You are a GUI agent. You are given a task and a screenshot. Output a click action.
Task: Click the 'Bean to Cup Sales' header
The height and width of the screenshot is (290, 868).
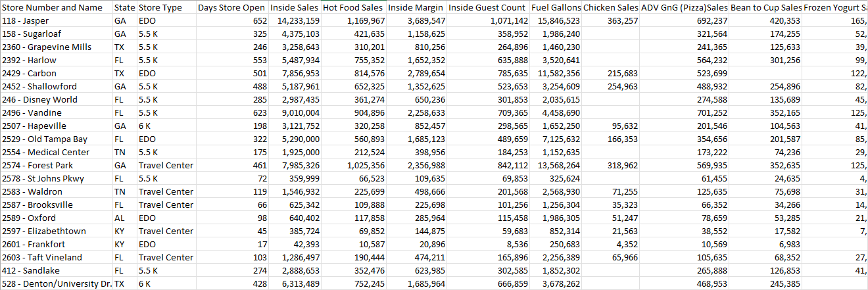(x=766, y=8)
